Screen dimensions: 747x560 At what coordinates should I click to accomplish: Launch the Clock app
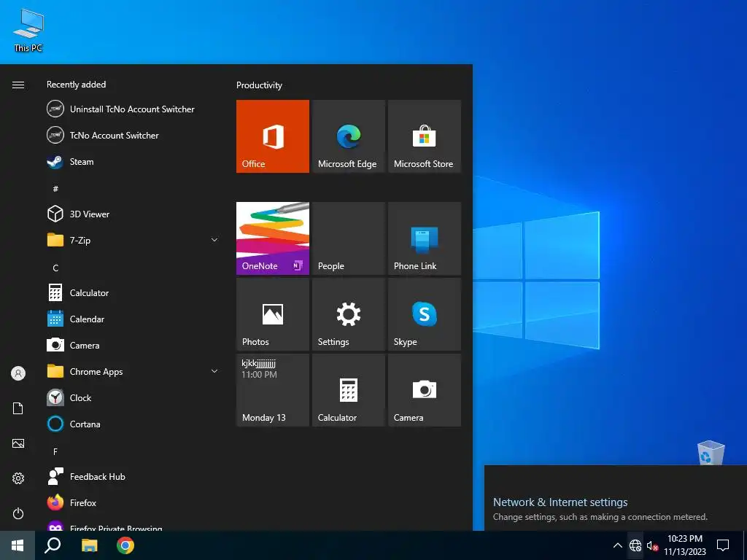pyautogui.click(x=133, y=397)
